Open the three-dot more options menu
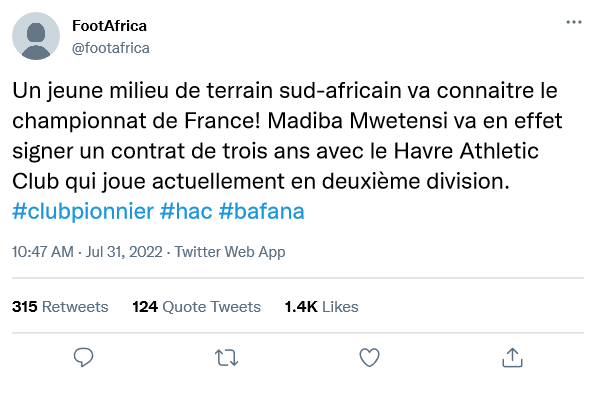This screenshot has height=394, width=596. tap(574, 22)
